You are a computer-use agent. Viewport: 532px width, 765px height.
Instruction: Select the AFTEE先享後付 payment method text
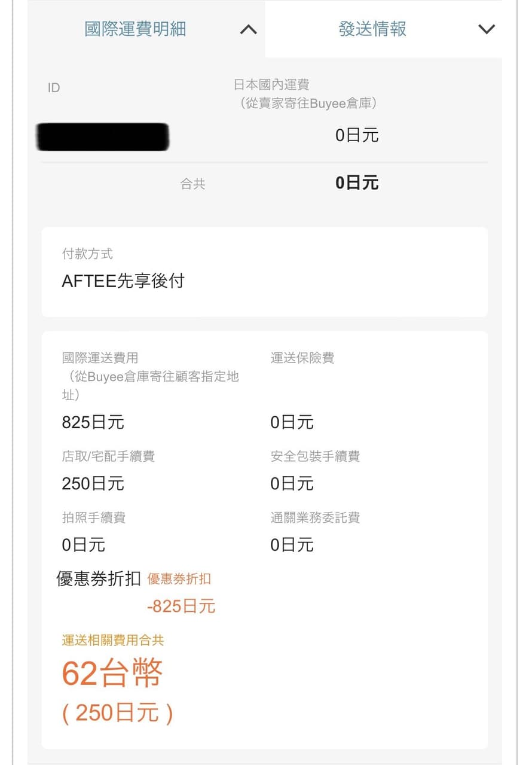click(x=123, y=281)
